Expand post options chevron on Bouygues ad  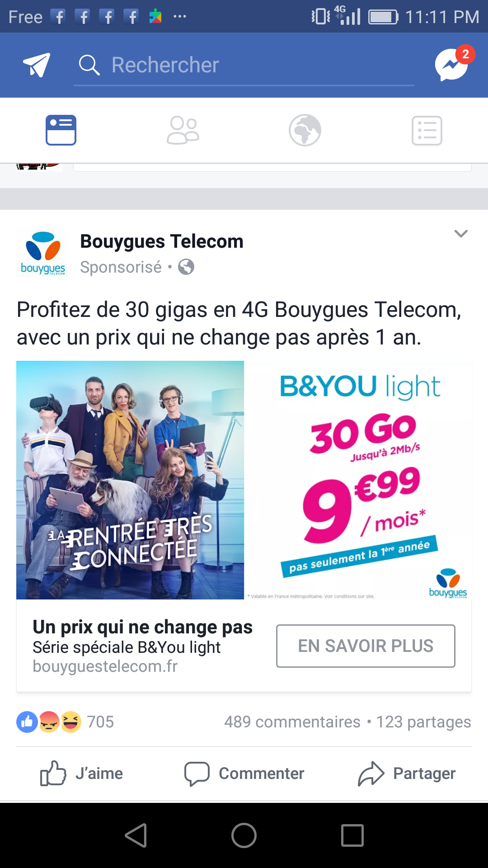click(461, 234)
